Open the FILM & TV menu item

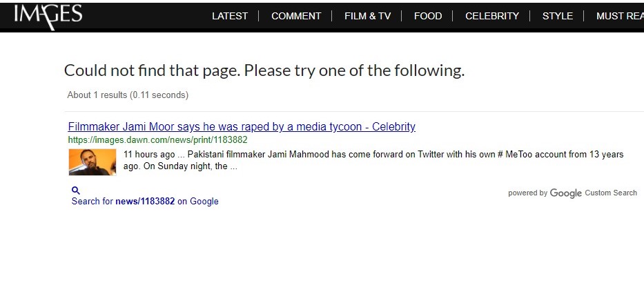pyautogui.click(x=368, y=16)
